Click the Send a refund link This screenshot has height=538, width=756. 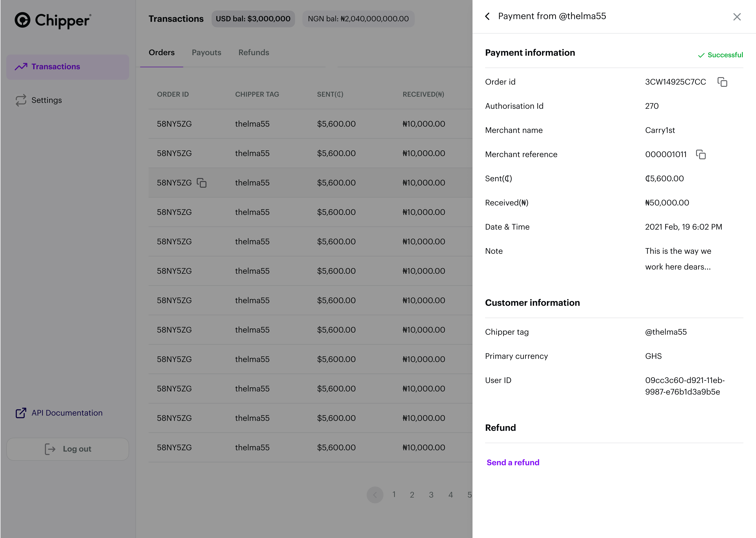[513, 462]
